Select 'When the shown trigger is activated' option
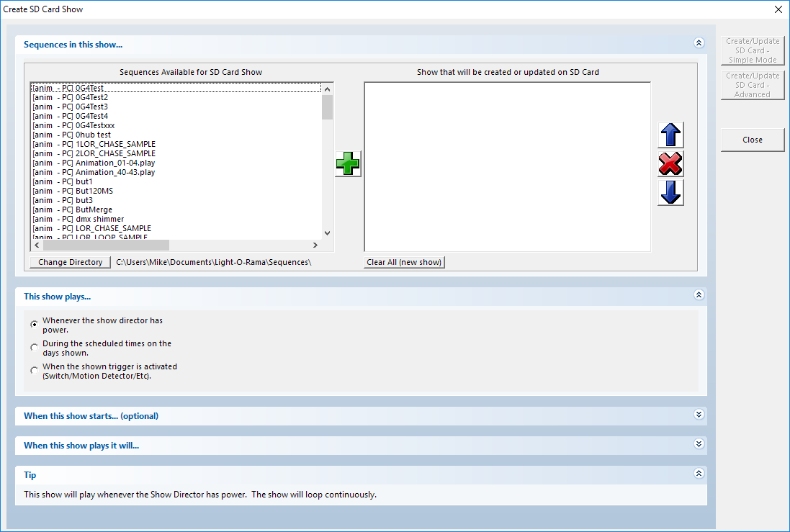This screenshot has width=790, height=532. point(35,371)
